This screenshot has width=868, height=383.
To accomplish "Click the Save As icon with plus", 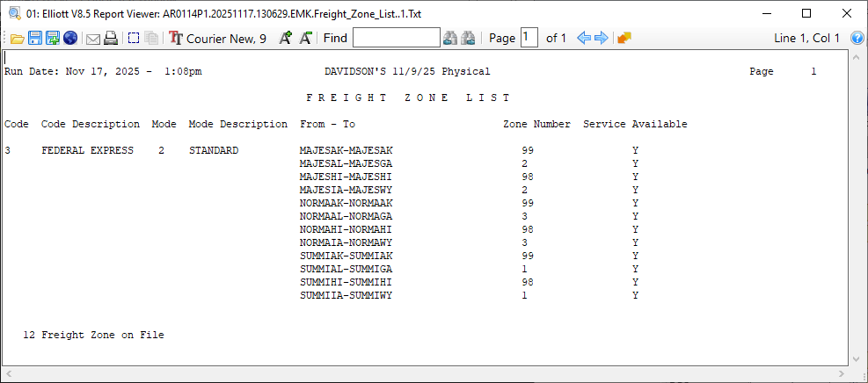I will click(53, 38).
